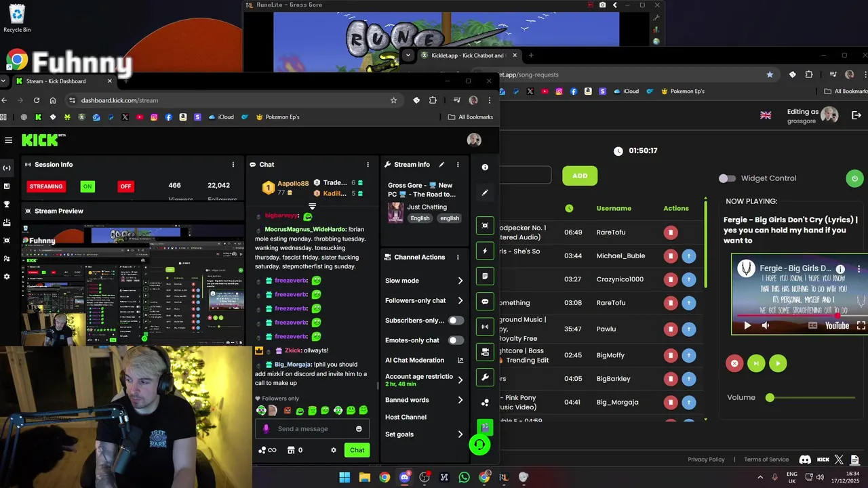This screenshot has height=488, width=868.
Task: Click the green power button in Kicklet
Action: point(854,178)
